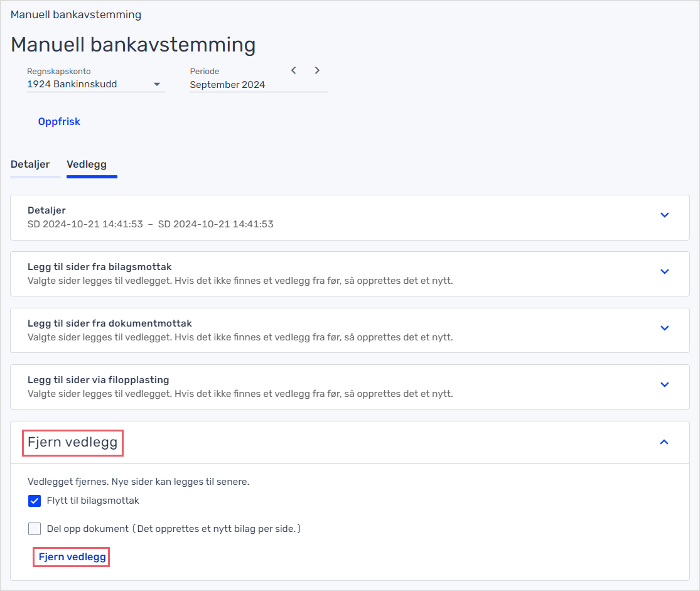
Task: Select the Vedlegg tab
Action: tap(87, 165)
